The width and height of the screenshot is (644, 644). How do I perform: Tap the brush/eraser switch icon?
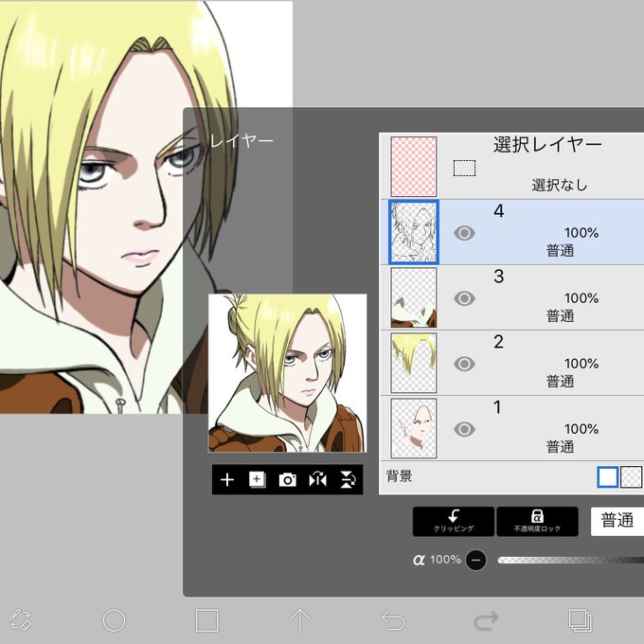(x=21, y=620)
